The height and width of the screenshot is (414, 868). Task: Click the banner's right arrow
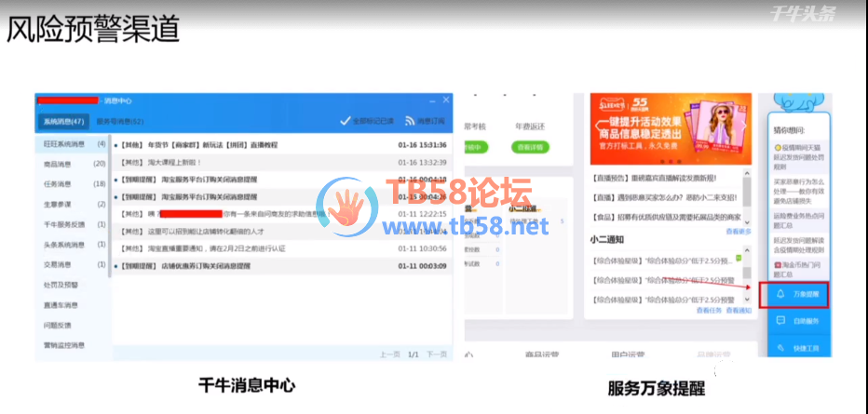tap(746, 126)
